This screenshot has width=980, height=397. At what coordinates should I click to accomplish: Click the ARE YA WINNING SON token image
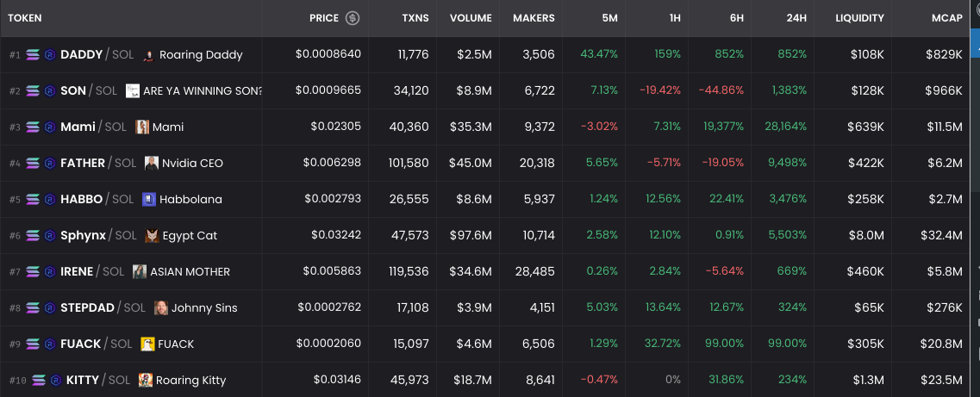133,91
